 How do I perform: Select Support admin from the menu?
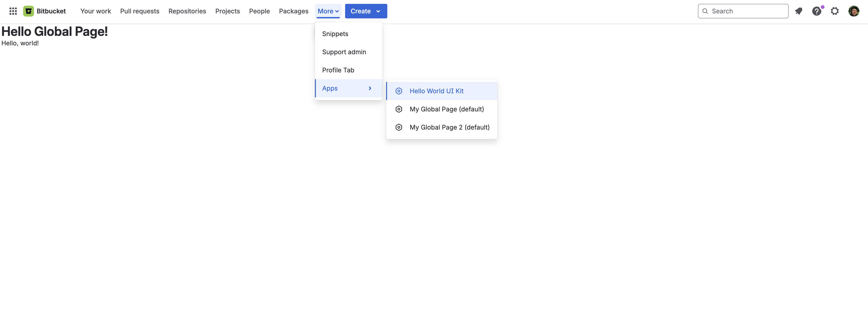344,52
